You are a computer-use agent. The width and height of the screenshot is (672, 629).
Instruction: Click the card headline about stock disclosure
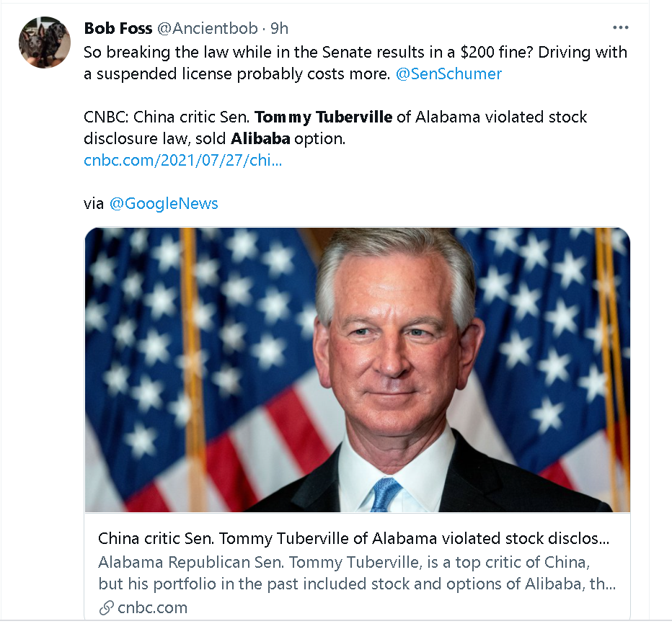point(353,539)
